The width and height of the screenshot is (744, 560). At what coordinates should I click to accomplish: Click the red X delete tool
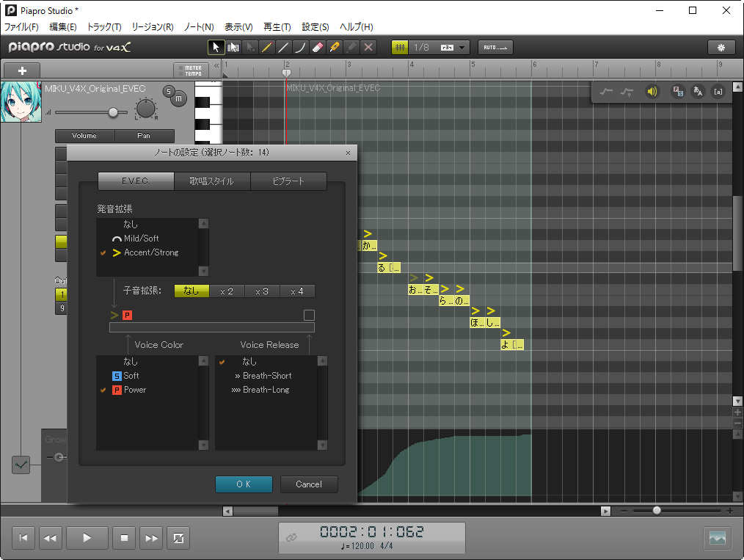pyautogui.click(x=368, y=47)
